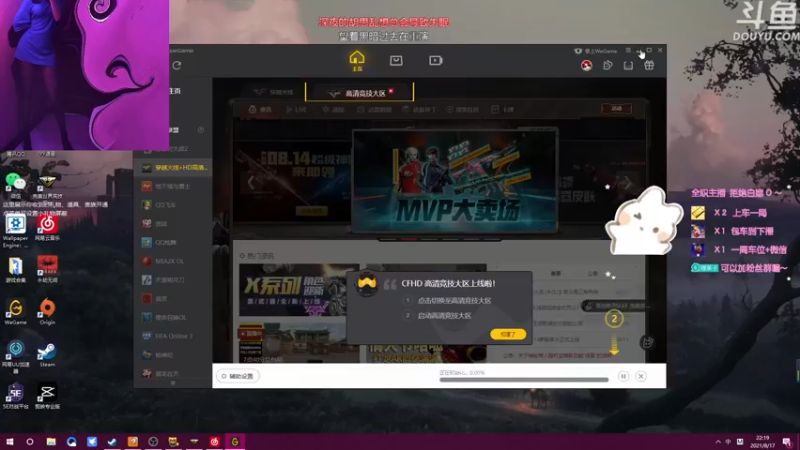Open the WeGame store bag icon
800x450 pixels.
(x=396, y=61)
